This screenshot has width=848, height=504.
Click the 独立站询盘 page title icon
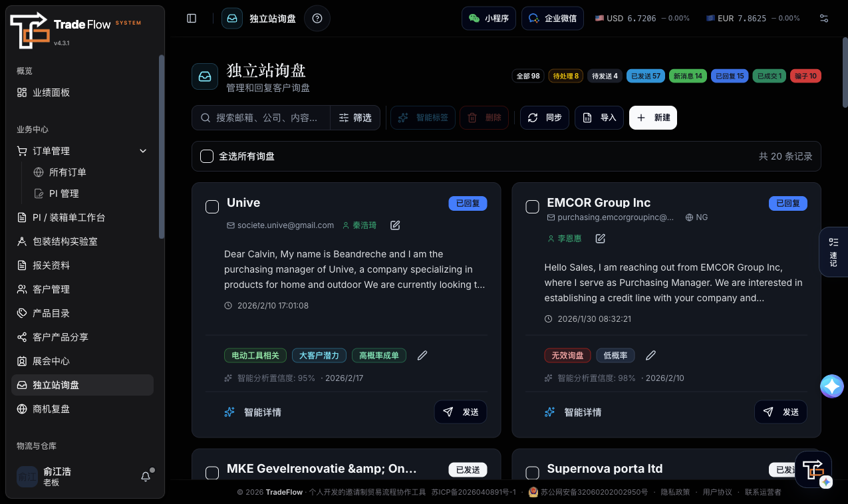[x=205, y=76]
